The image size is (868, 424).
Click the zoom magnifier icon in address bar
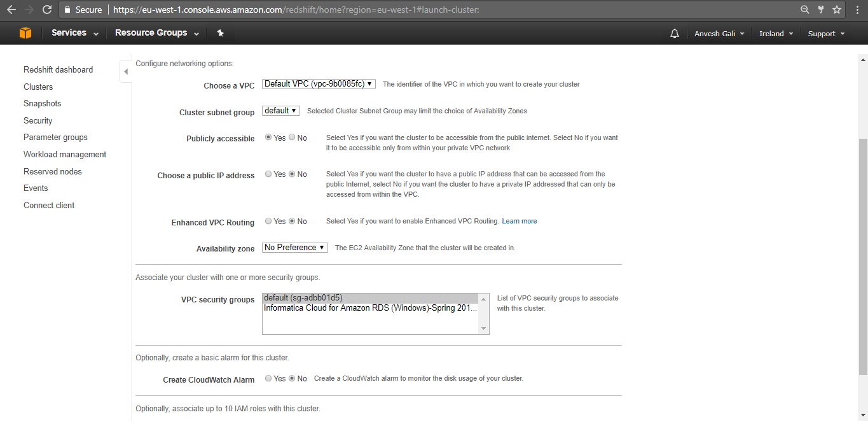pos(804,10)
